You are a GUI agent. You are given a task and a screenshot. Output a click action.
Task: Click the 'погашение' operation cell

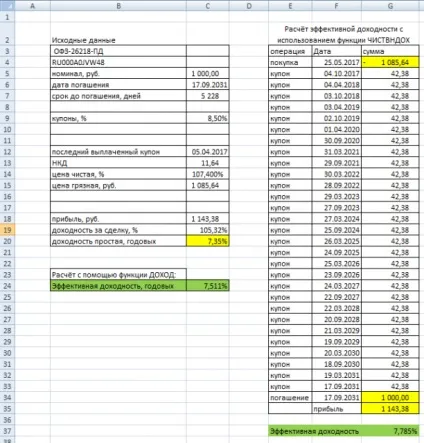click(290, 398)
